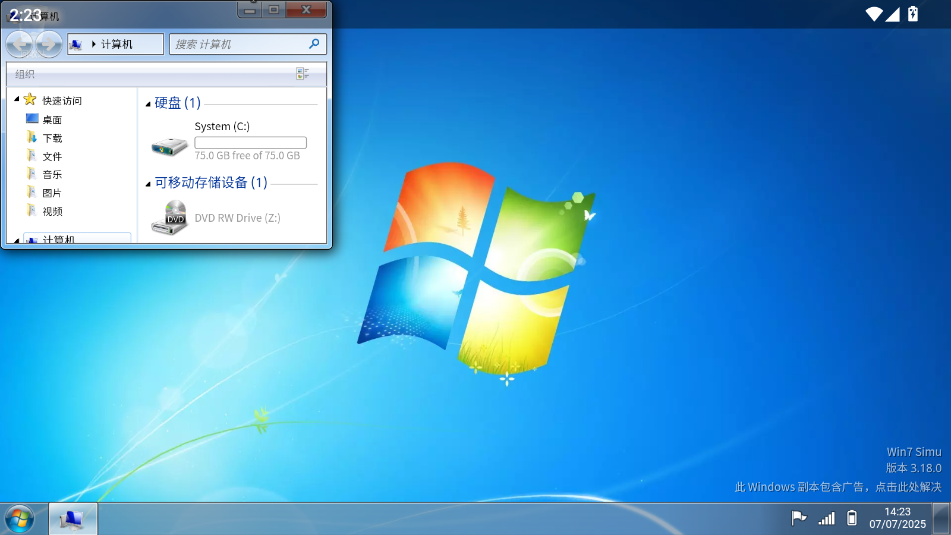Viewport: 951px width, 535px height.
Task: Open the 组织 toolbar menu
Action: click(x=25, y=74)
